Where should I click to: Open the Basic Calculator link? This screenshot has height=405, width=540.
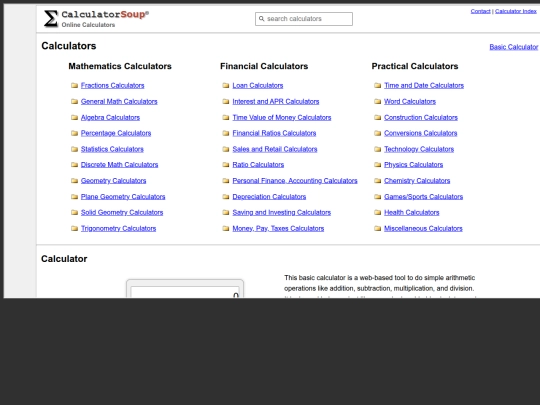[x=513, y=47]
